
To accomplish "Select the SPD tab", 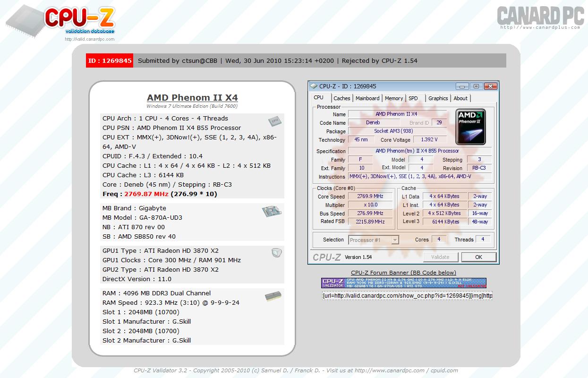I will pyautogui.click(x=413, y=98).
